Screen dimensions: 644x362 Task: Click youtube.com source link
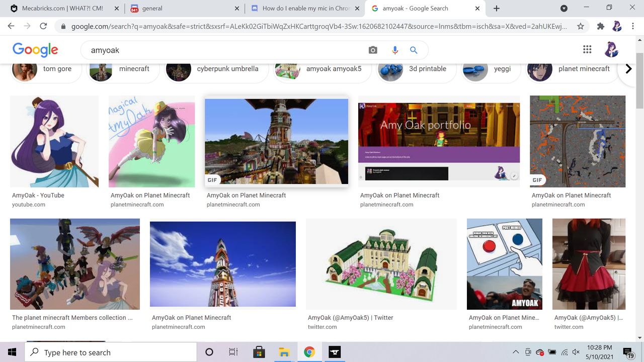coord(29,205)
